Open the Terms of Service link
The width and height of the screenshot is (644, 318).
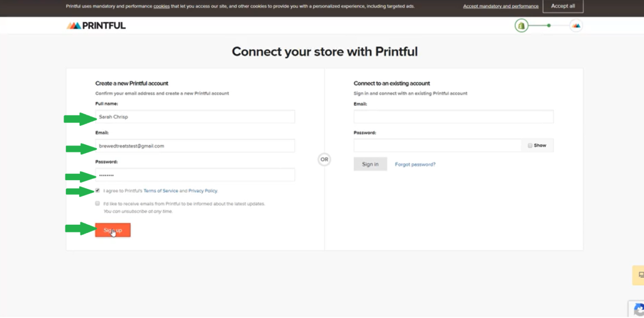pyautogui.click(x=160, y=191)
